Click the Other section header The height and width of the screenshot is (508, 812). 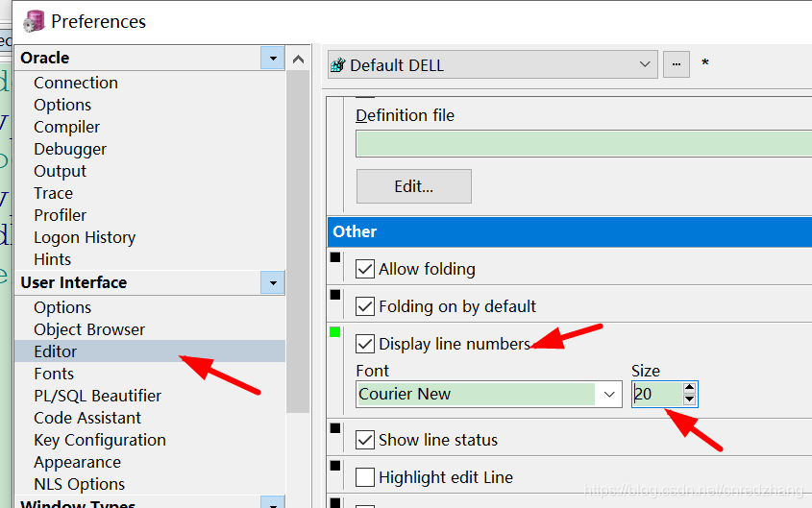[570, 231]
